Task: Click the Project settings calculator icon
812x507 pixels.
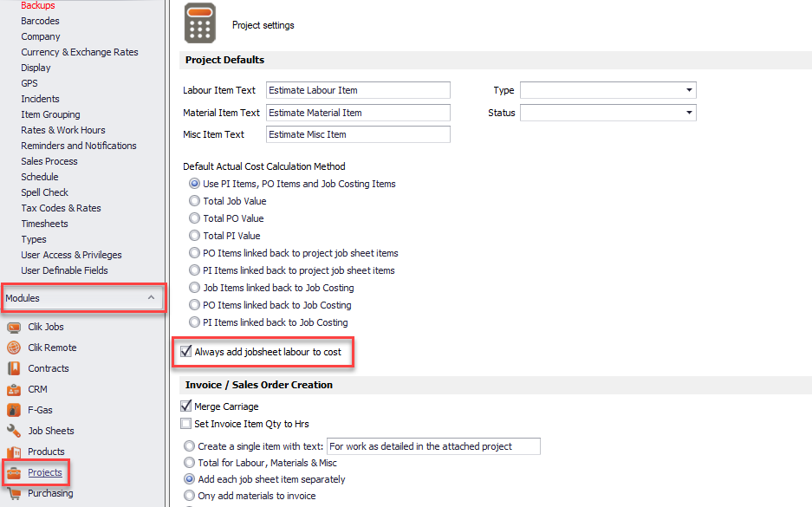Action: 200,23
